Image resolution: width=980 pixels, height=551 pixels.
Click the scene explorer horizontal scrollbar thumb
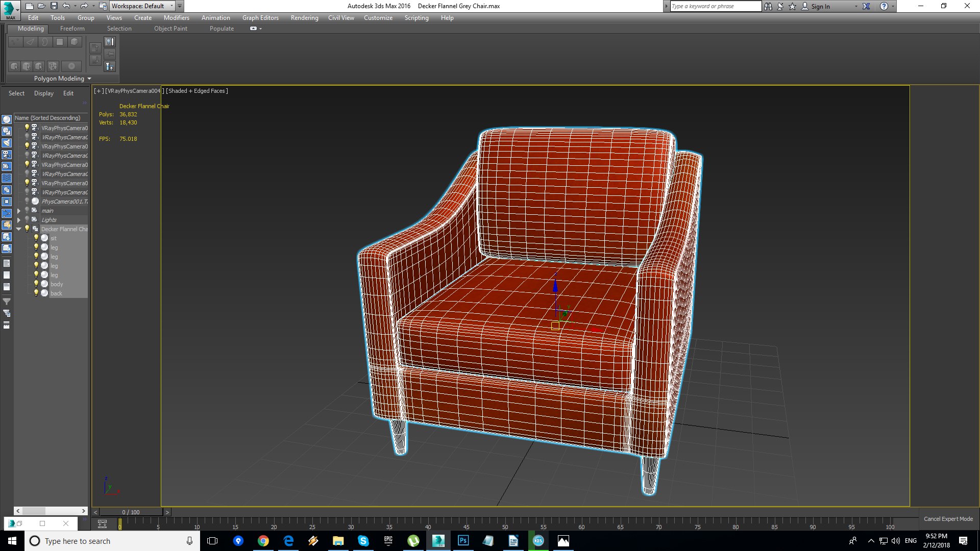pyautogui.click(x=34, y=511)
